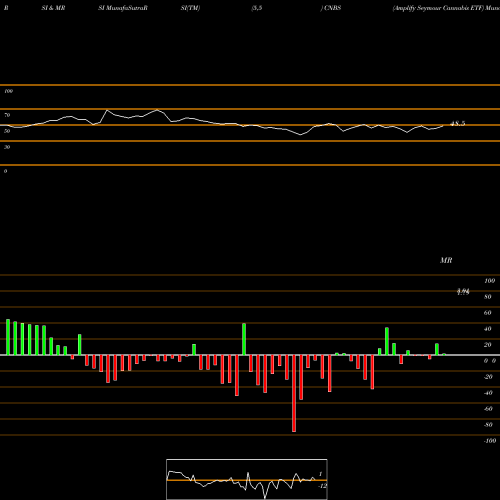The height and width of the screenshot is (500, 500).
Task: Click the 'MR' label above histogram axis
Action: 446,260
